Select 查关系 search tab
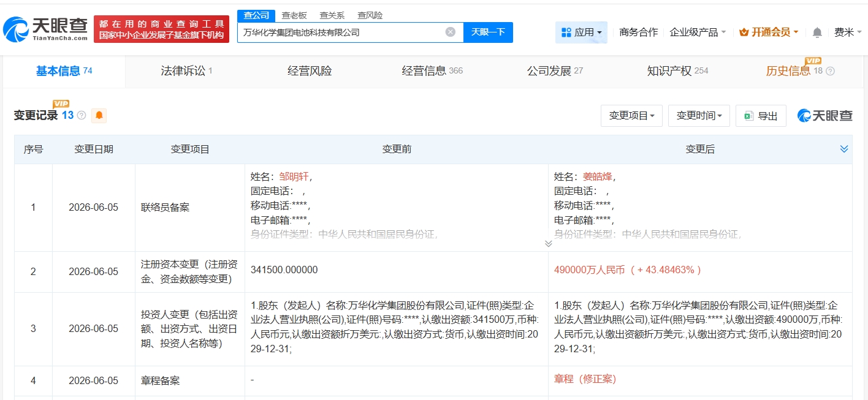868x400 pixels. (332, 15)
